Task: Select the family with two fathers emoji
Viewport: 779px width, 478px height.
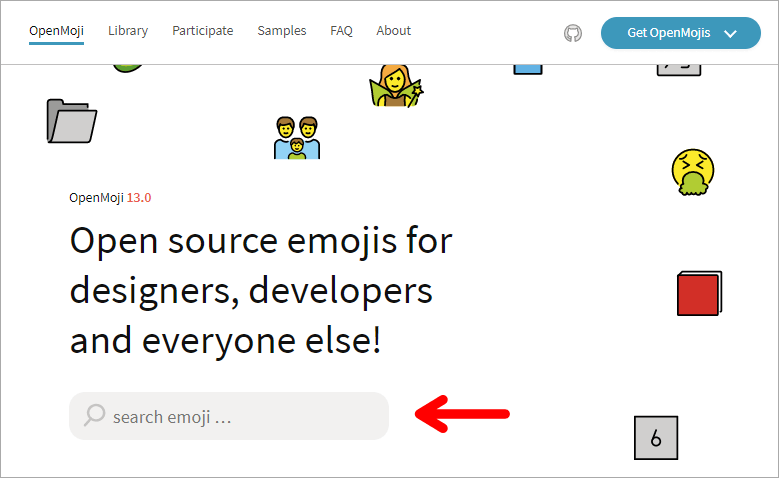Action: coord(297,138)
